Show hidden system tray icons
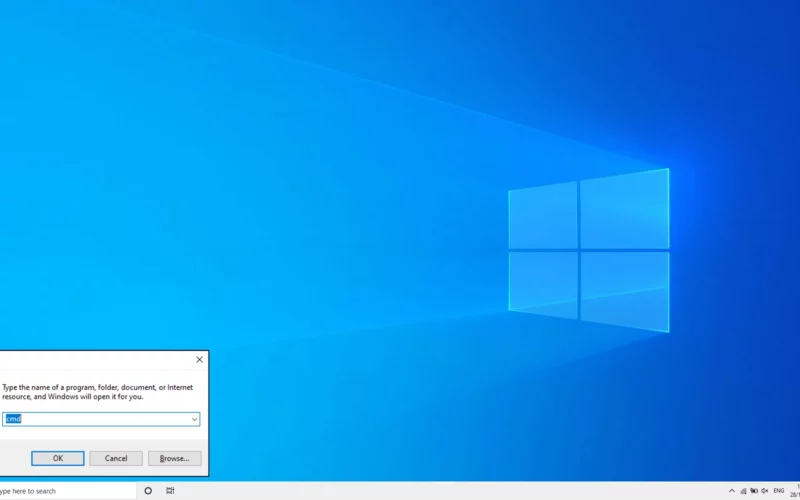The width and height of the screenshot is (800, 500). pyautogui.click(x=732, y=491)
